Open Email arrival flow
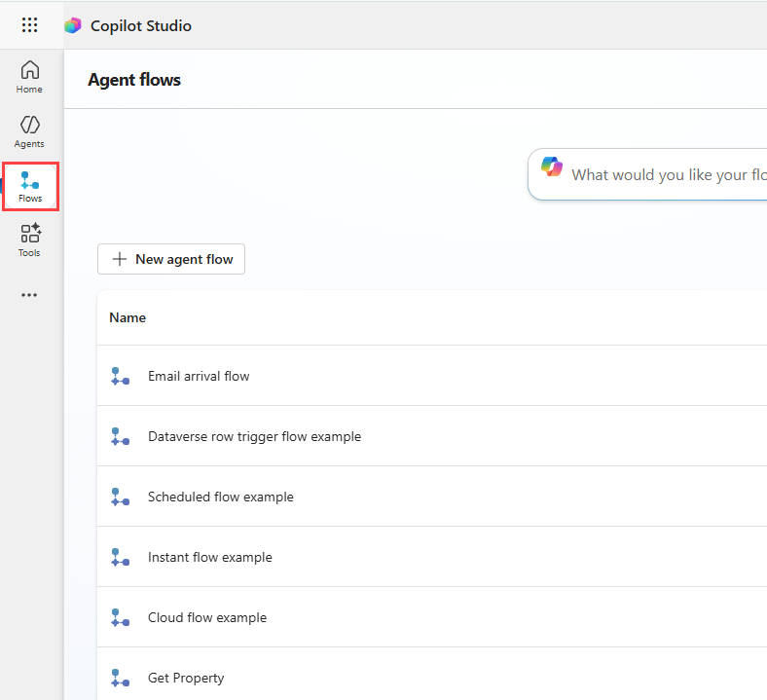 click(199, 376)
